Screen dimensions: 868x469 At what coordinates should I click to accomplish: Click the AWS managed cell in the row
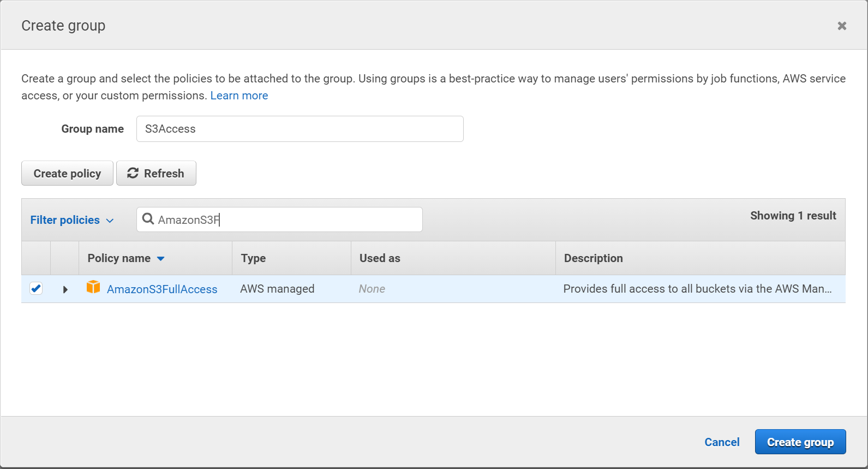point(277,289)
